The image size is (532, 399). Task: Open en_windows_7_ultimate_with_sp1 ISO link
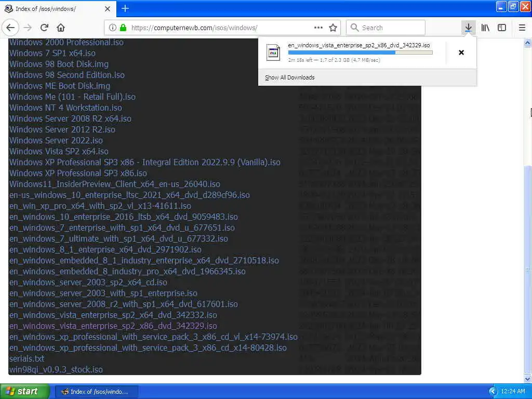(x=118, y=238)
